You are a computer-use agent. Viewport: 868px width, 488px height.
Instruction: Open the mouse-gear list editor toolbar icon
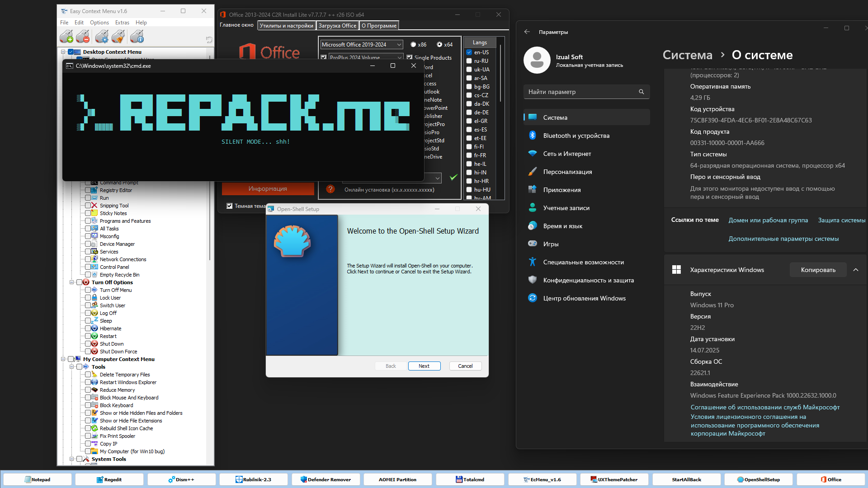point(102,37)
